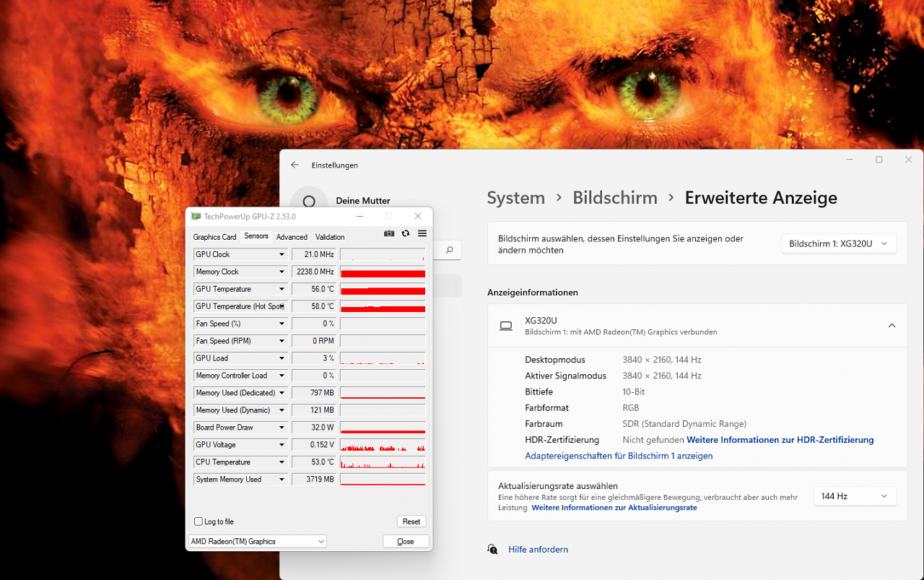Open the GPU-Z hamburger menu
Screen dimensions: 924x580
[x=422, y=233]
